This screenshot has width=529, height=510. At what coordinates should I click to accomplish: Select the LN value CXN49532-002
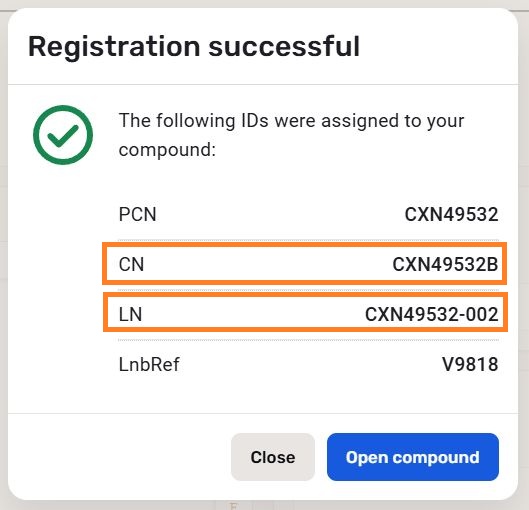432,314
